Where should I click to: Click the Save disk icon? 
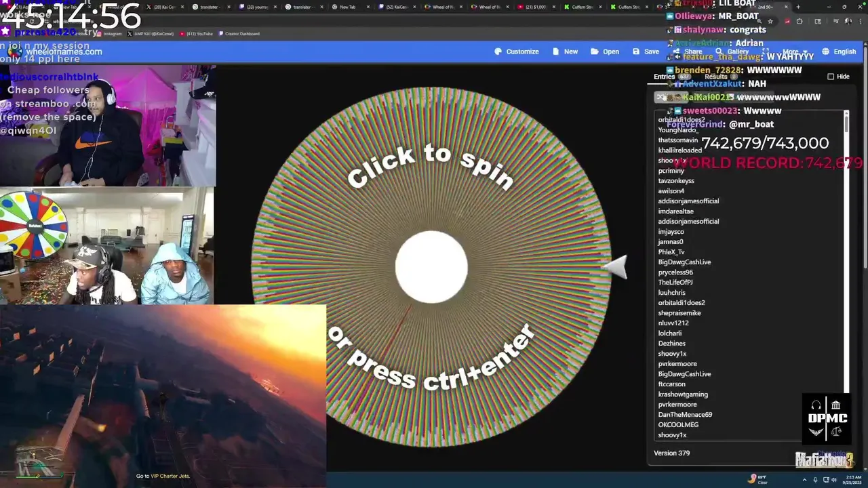click(636, 52)
